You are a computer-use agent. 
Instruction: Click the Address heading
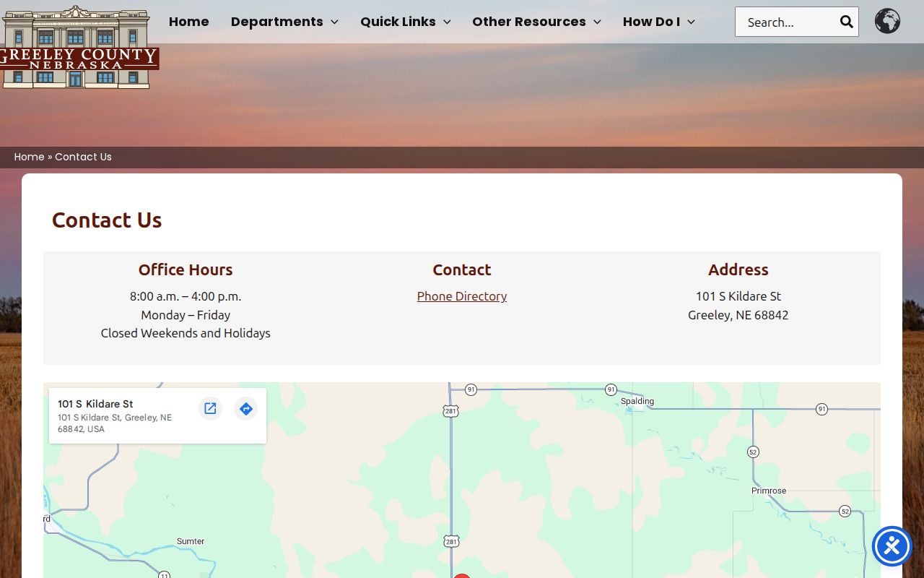pyautogui.click(x=738, y=269)
